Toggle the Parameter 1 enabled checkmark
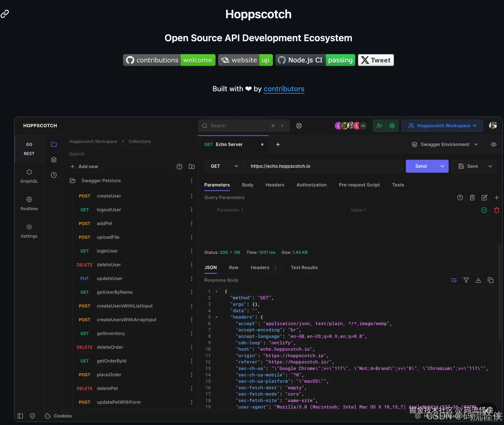 click(x=484, y=210)
